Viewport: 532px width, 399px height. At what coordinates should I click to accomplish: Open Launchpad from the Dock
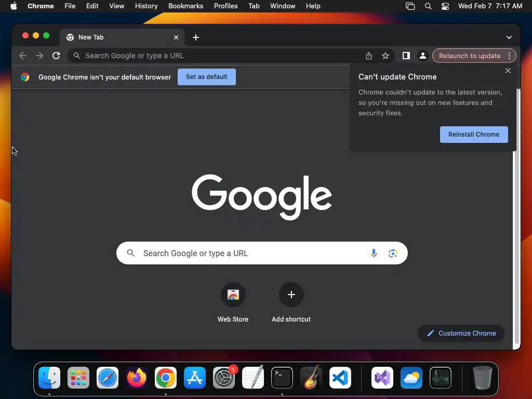[78, 378]
